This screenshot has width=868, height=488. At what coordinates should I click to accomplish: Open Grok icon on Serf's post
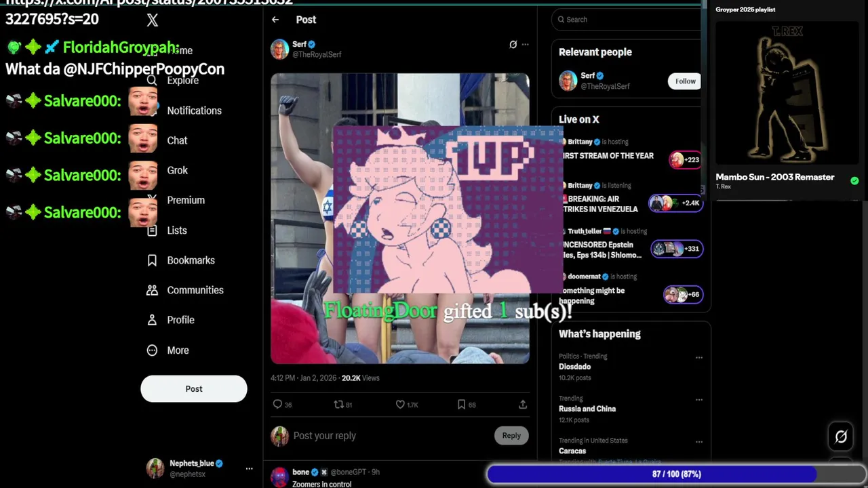coord(513,45)
